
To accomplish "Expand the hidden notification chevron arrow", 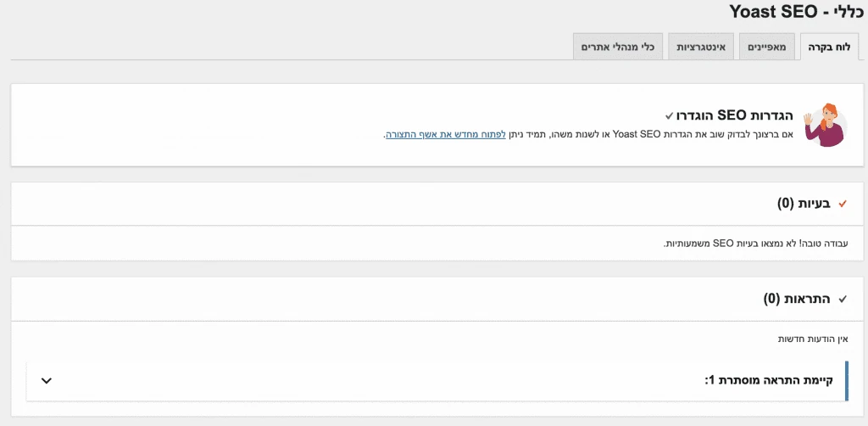I will click(47, 380).
